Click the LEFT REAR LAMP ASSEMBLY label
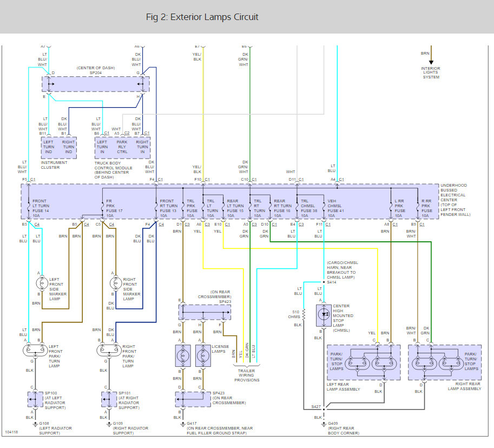This screenshot has height=448, width=494. click(343, 386)
